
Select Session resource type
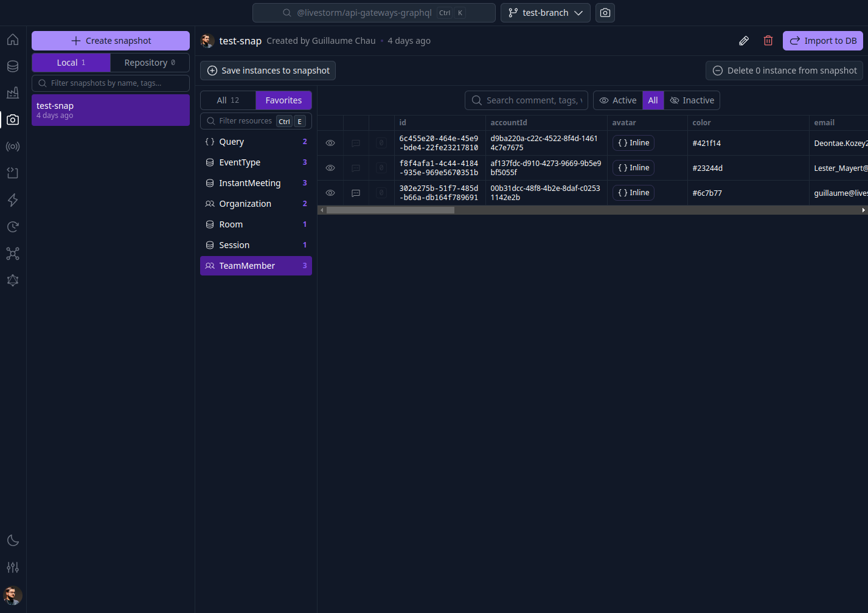256,245
